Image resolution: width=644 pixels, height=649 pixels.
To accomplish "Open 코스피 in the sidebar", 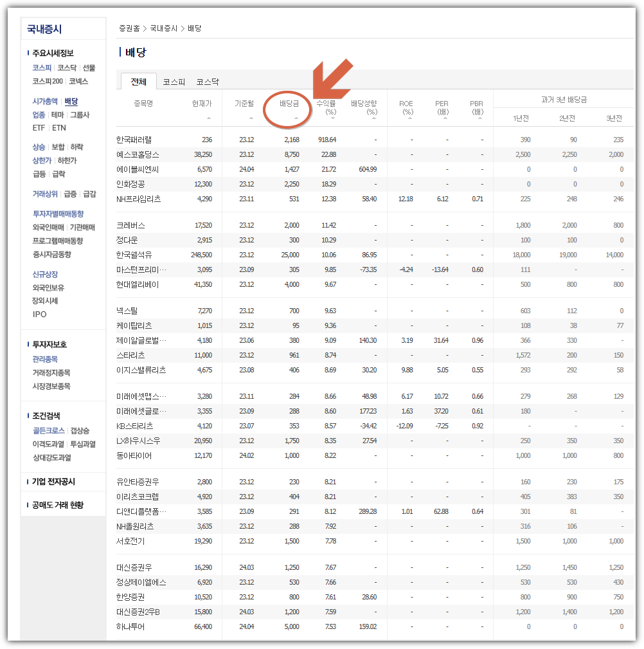I will coord(42,68).
